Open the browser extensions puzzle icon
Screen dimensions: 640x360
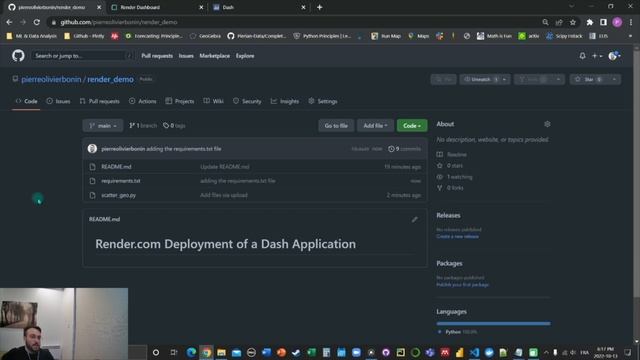pos(589,22)
